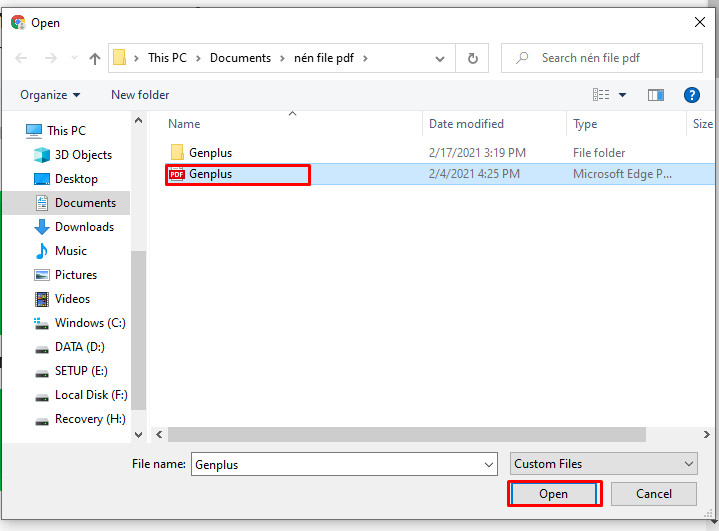Viewport: 719px width, 531px height.
Task: Open More view options dropdown arrow
Action: coord(622,95)
